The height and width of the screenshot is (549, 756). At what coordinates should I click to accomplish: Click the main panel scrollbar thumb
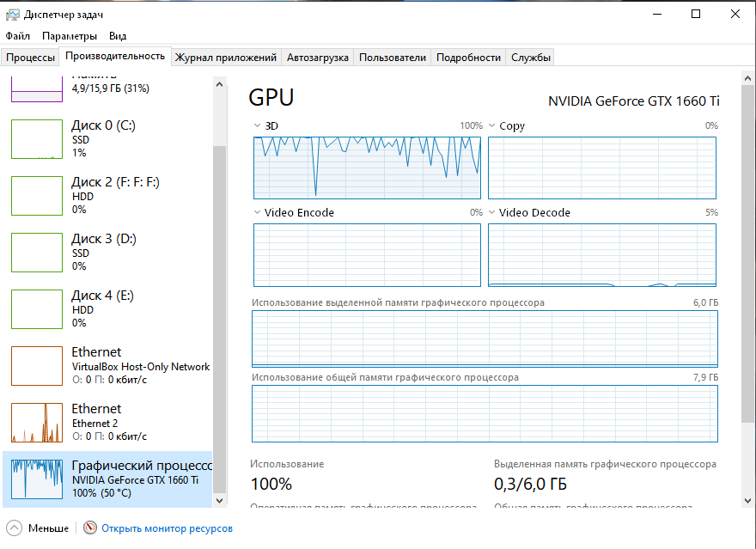pos(747,253)
